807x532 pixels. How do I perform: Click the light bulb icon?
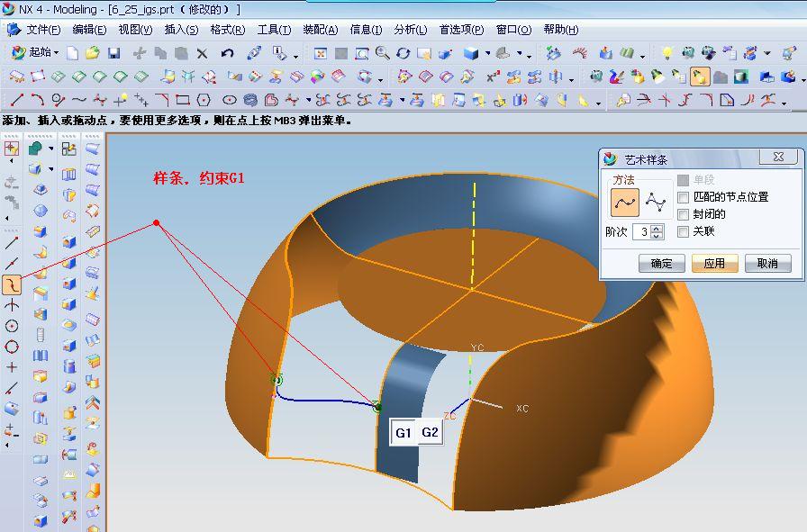[667, 53]
